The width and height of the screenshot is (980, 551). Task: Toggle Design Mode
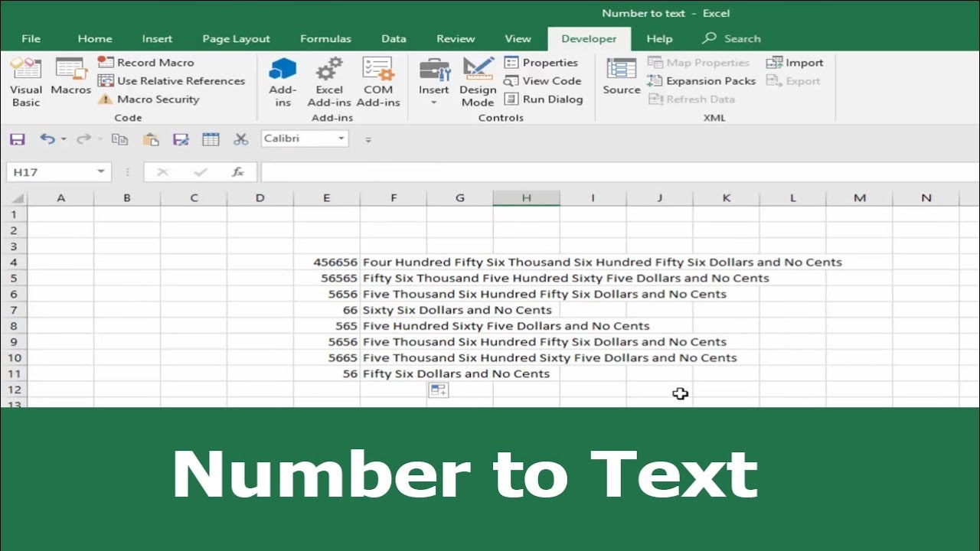click(x=478, y=80)
